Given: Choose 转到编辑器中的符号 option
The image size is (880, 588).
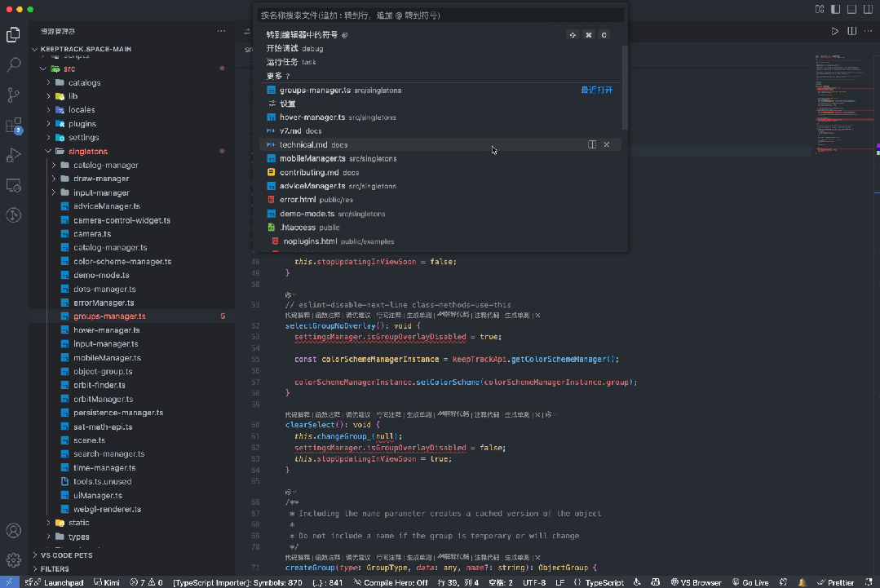Looking at the screenshot, I should [440, 35].
